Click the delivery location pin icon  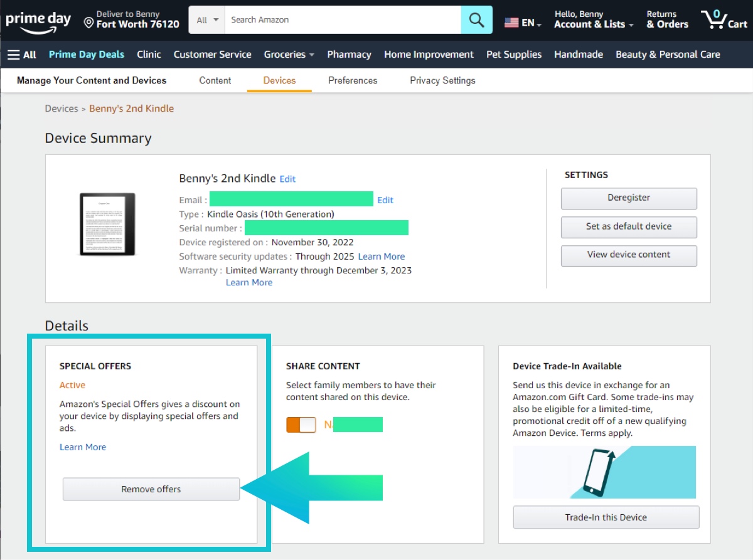[88, 23]
